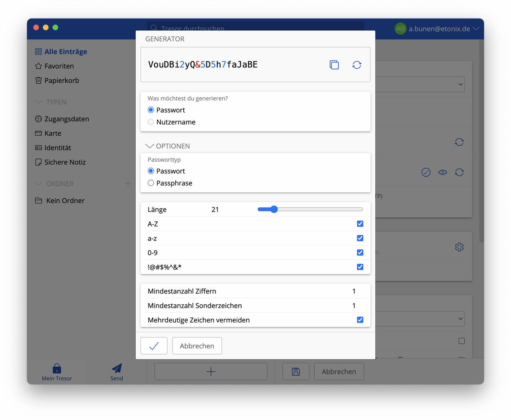Click the Länge slider handle
The height and width of the screenshot is (420, 511).
274,209
